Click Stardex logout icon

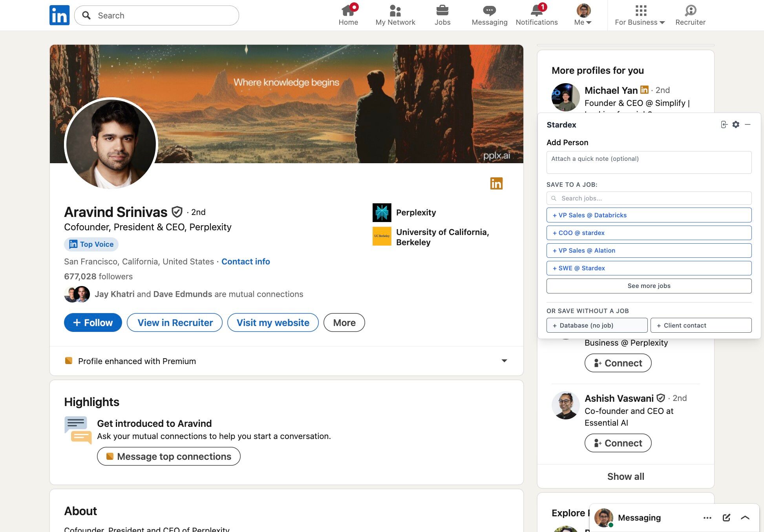pos(724,124)
